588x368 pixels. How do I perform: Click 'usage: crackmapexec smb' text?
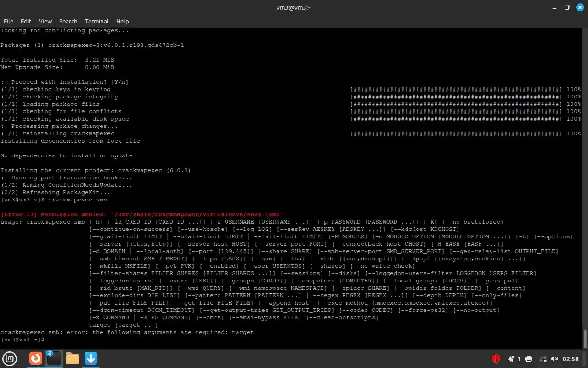click(43, 222)
